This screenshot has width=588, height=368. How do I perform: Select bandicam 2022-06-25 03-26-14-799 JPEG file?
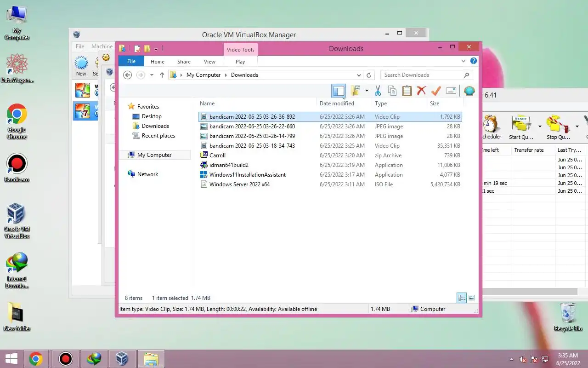point(330,136)
